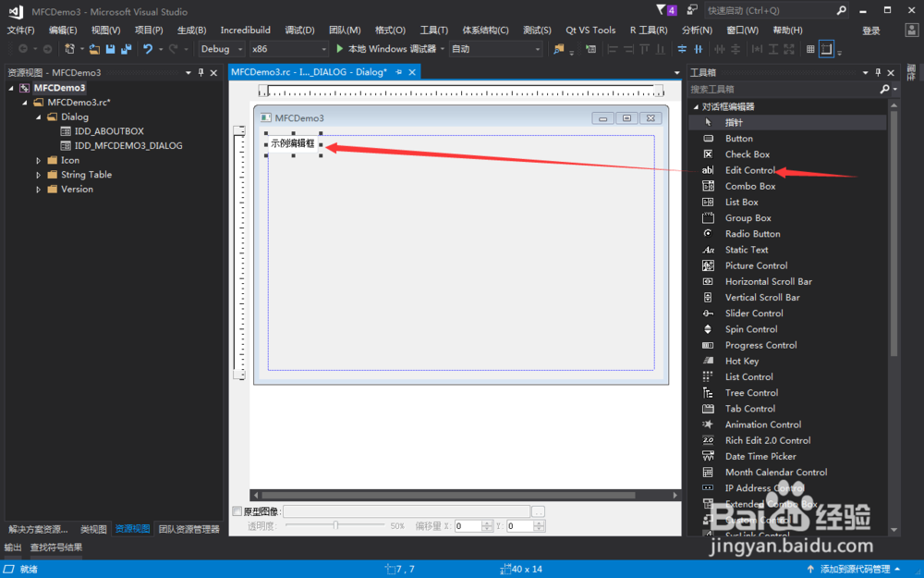This screenshot has width=924, height=578.
Task: Expand the Icon folder node
Action: (38, 160)
